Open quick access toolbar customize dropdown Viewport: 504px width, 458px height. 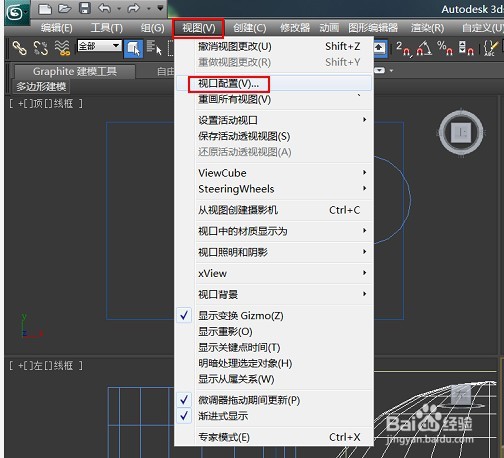(160, 8)
